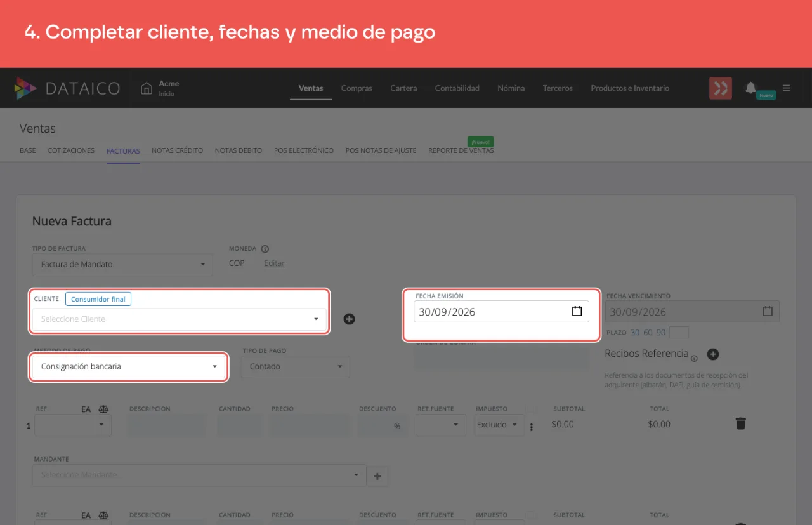
Task: Add a mandante with plus button
Action: 377,475
